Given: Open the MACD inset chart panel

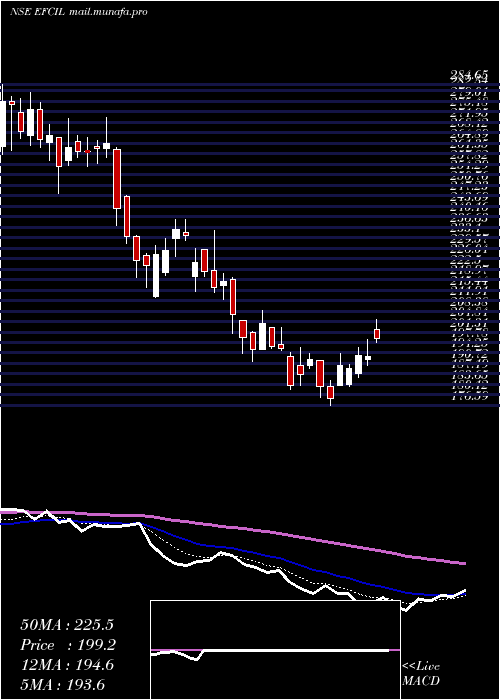Looking at the screenshot, I should (275, 650).
